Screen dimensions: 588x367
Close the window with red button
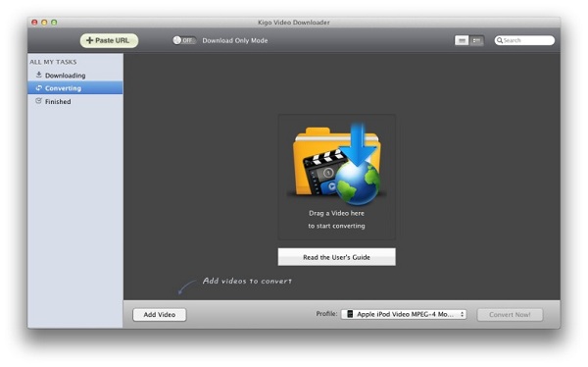(x=34, y=23)
